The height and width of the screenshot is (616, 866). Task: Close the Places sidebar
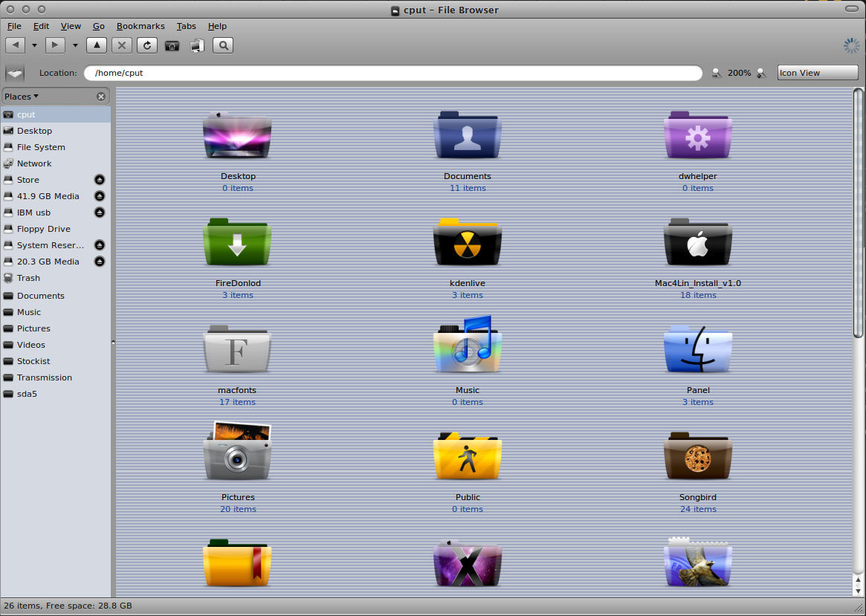(101, 97)
